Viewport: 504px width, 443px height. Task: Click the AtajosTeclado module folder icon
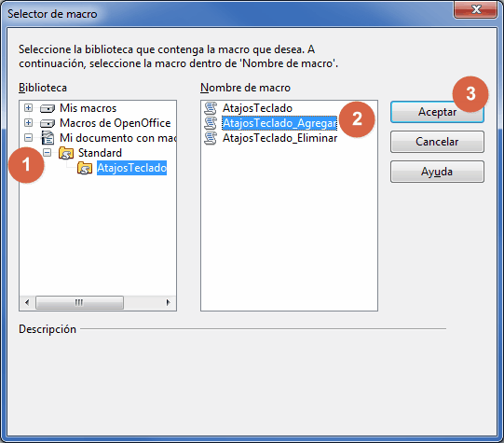(x=85, y=168)
